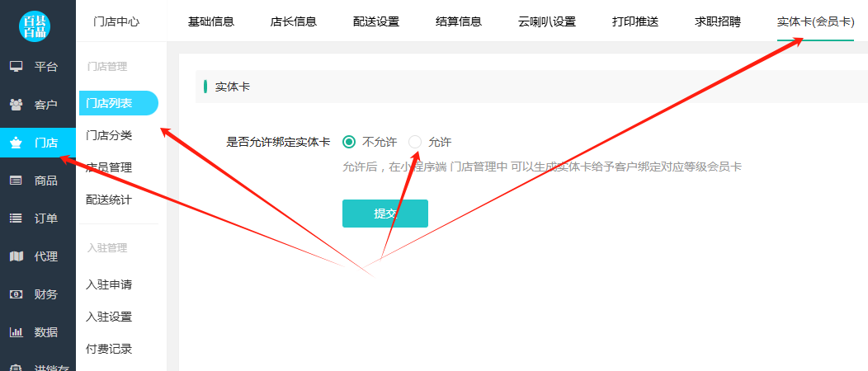Open the 商品 goods icon
868x371 pixels.
pyautogui.click(x=16, y=181)
